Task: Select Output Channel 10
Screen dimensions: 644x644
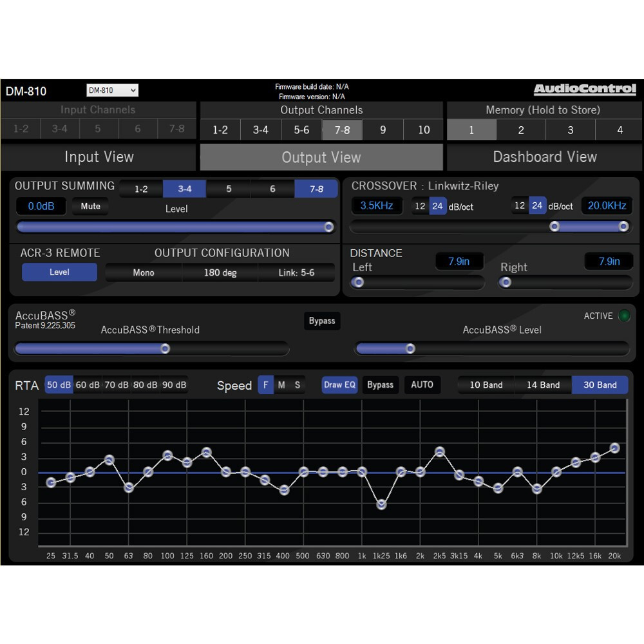Action: [x=424, y=130]
